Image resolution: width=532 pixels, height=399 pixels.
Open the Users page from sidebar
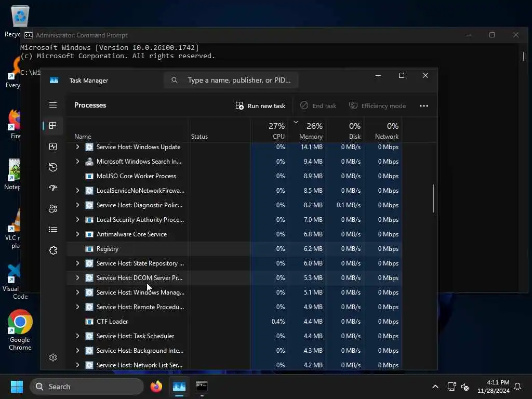click(x=53, y=209)
